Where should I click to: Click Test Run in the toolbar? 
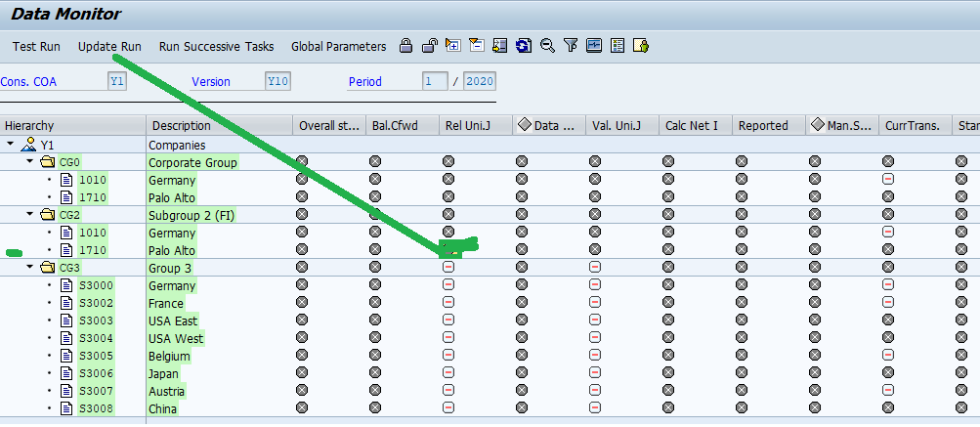(x=36, y=47)
